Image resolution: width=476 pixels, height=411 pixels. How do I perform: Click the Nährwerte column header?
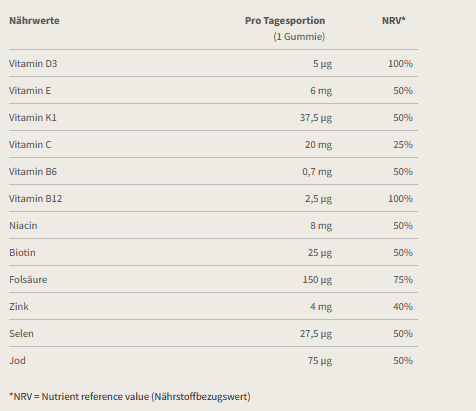(x=34, y=21)
